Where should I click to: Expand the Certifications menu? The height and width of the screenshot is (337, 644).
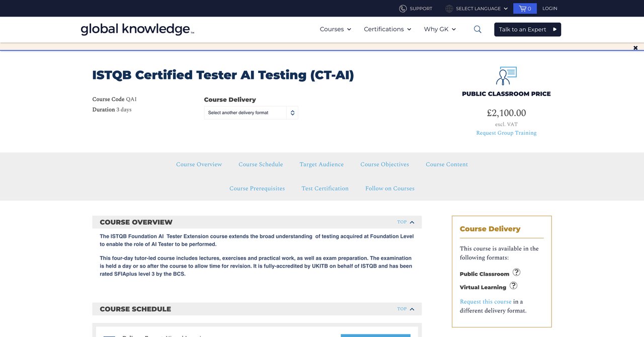[x=387, y=29]
